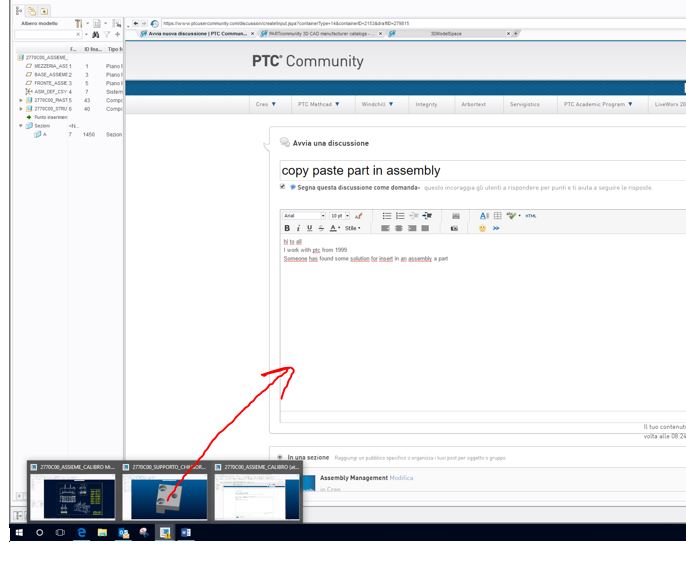Select section A in model tree
Screen dimensions: 686x565
41,134
